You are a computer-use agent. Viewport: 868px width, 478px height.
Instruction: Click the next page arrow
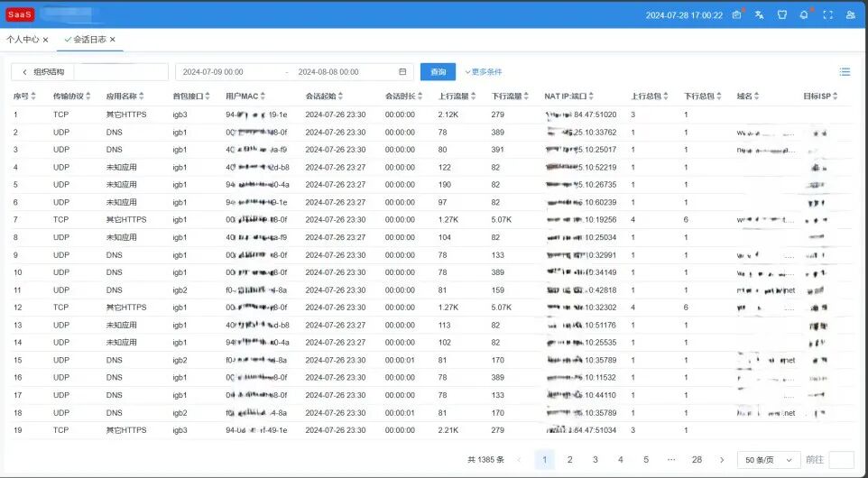click(722, 460)
